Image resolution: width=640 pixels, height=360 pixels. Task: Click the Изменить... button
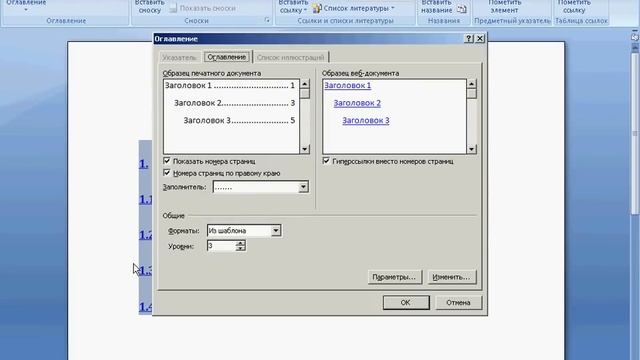coord(451,277)
